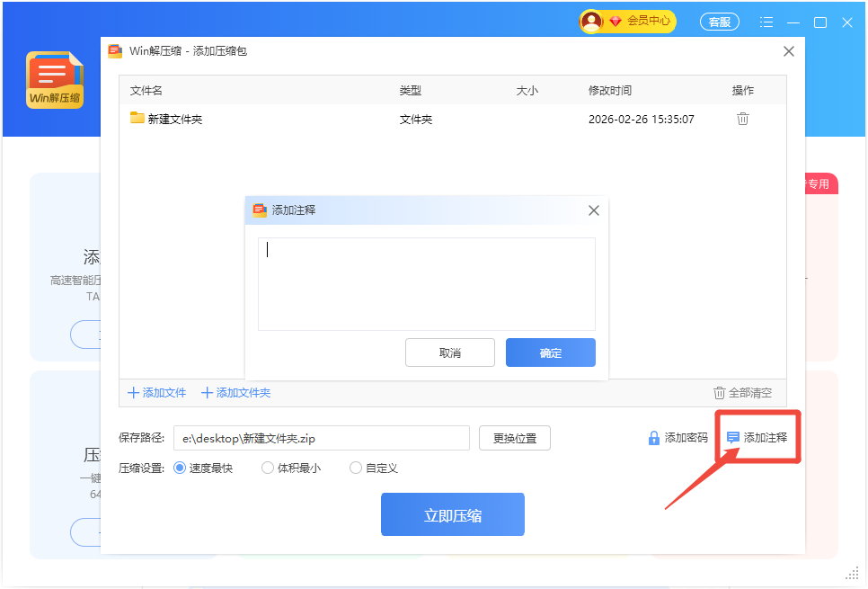
Task: Click the 更换位置 button
Action: click(x=515, y=438)
